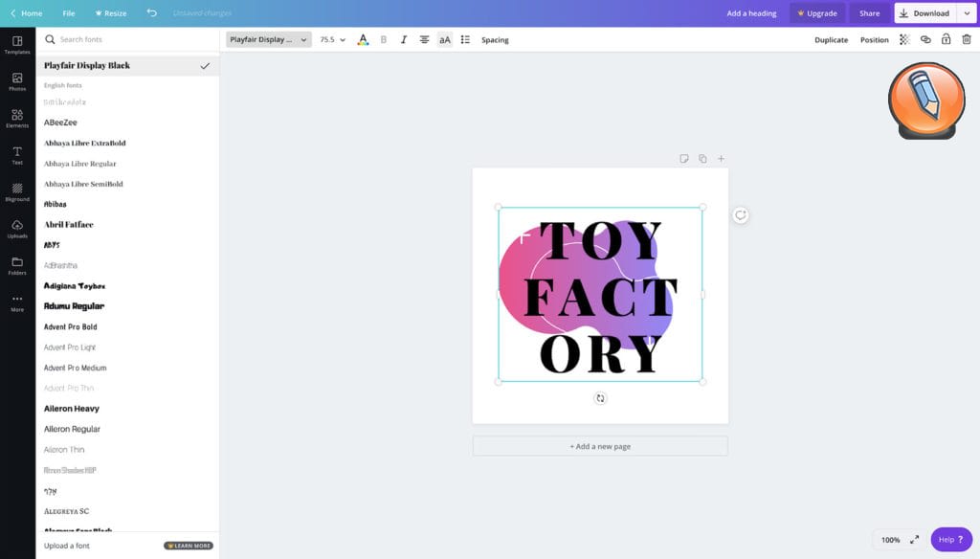Open the Resize menu

(x=111, y=13)
